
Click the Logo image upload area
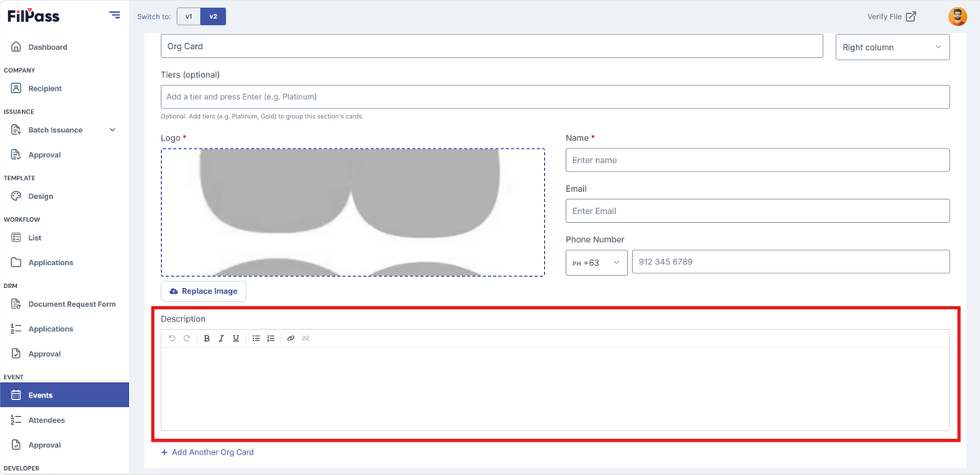(353, 212)
